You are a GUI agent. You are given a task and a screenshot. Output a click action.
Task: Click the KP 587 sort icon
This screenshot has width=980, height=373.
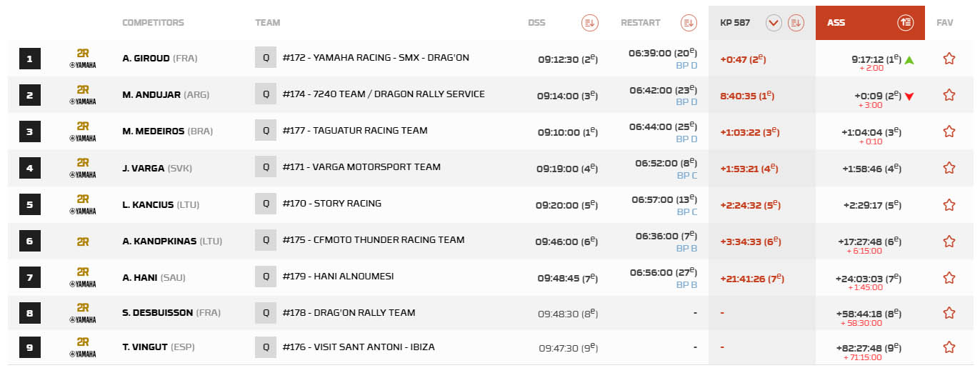click(796, 23)
